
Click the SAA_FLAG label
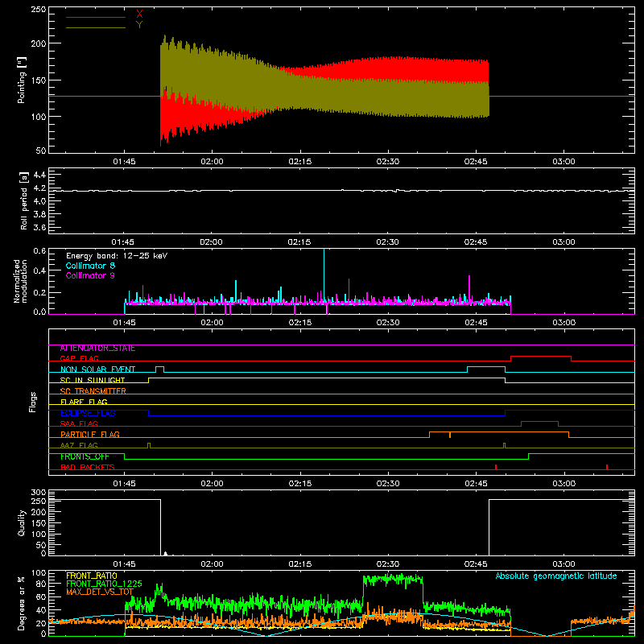[79, 423]
